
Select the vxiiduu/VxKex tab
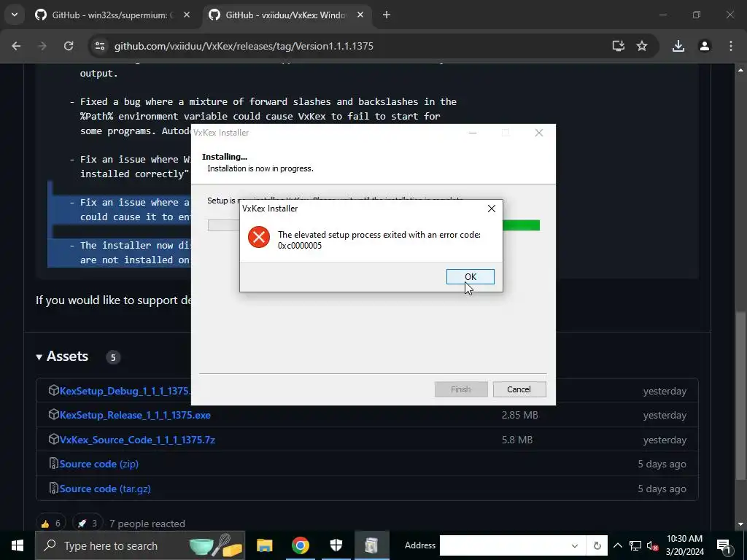tap(285, 15)
